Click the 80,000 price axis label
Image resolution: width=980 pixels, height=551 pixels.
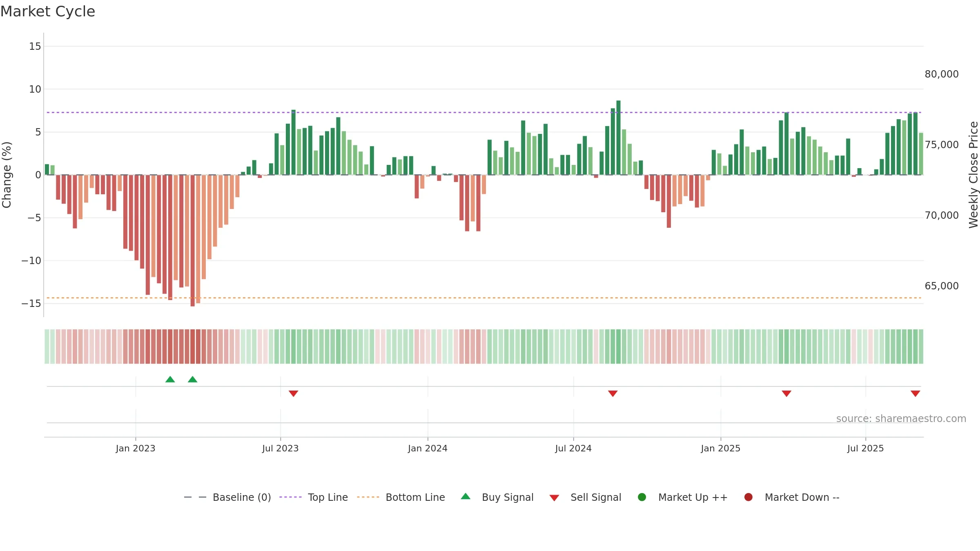pyautogui.click(x=942, y=74)
